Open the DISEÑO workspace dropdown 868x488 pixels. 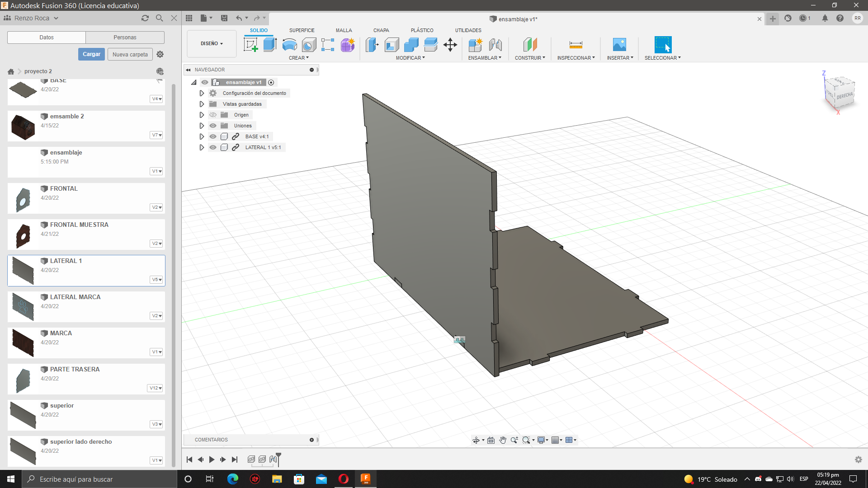pos(212,44)
